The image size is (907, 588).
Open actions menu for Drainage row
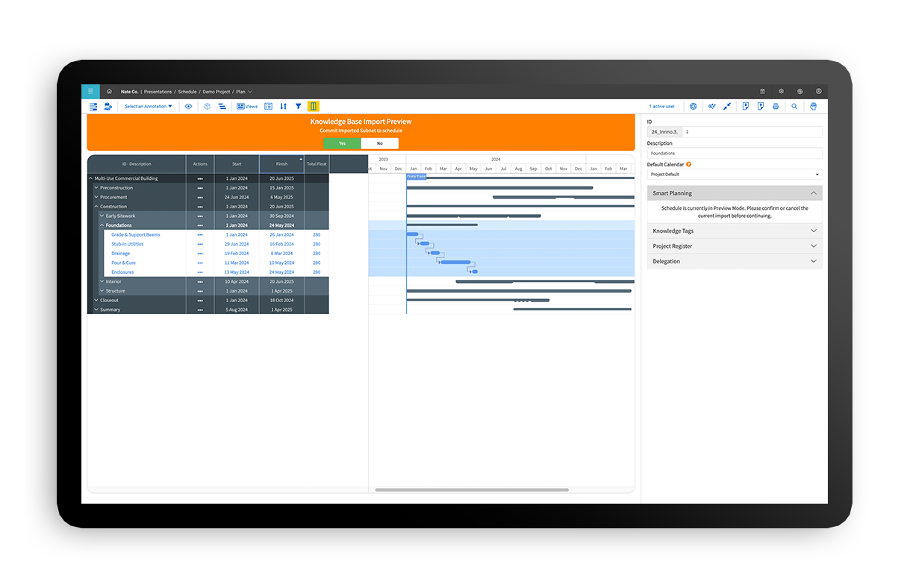[x=200, y=254]
